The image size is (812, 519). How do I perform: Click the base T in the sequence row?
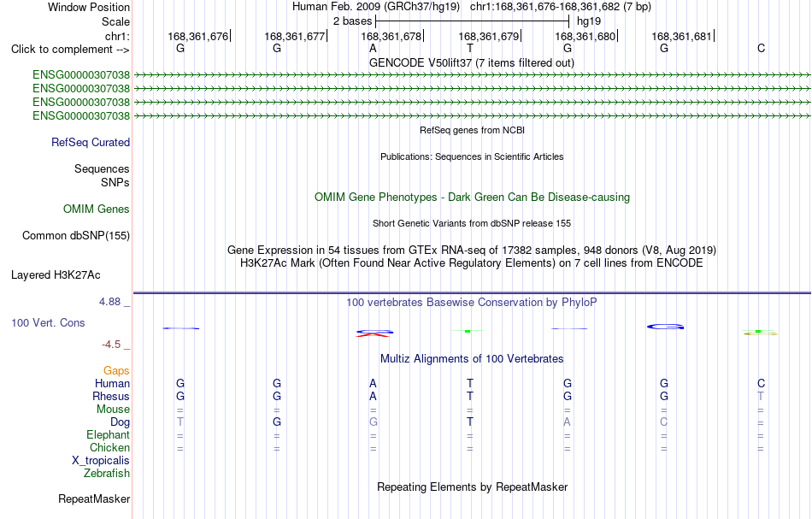(470, 48)
